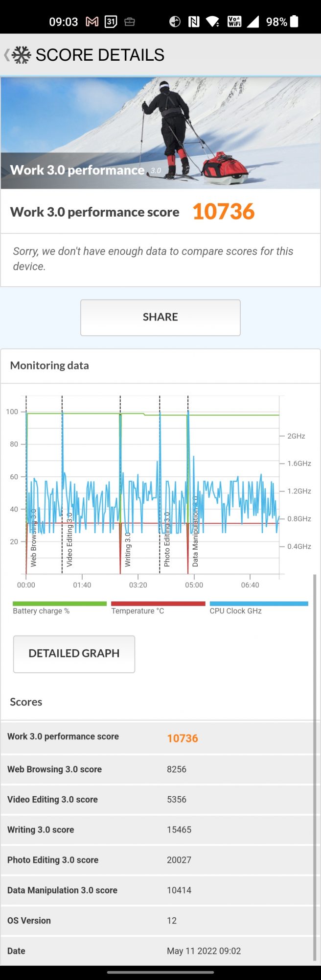The height and width of the screenshot is (980, 321).
Task: Tap the calendar 31 notification icon
Action: (111, 22)
